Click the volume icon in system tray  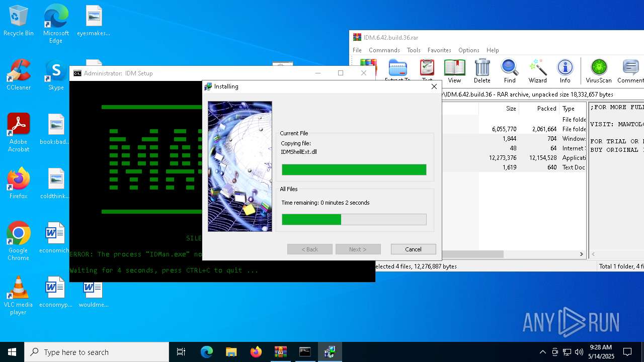pos(579,352)
